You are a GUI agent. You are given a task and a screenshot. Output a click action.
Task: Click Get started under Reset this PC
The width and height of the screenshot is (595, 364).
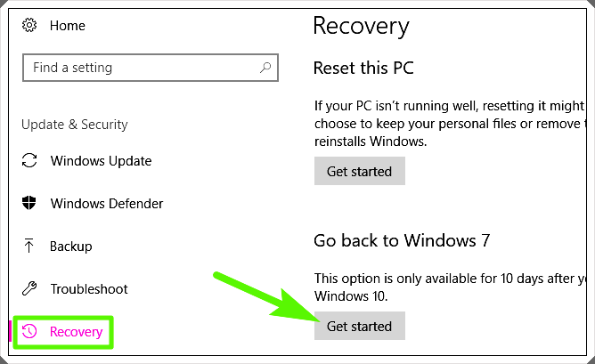click(x=359, y=172)
